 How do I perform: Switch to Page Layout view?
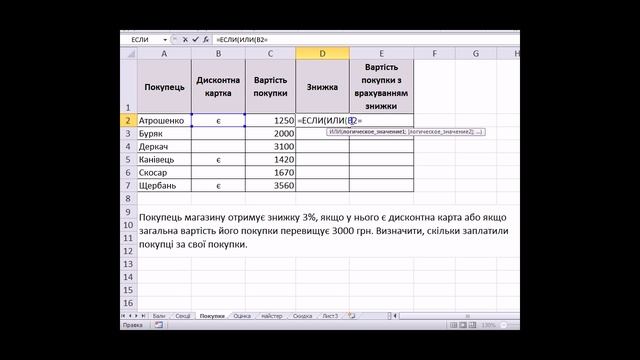[463, 325]
